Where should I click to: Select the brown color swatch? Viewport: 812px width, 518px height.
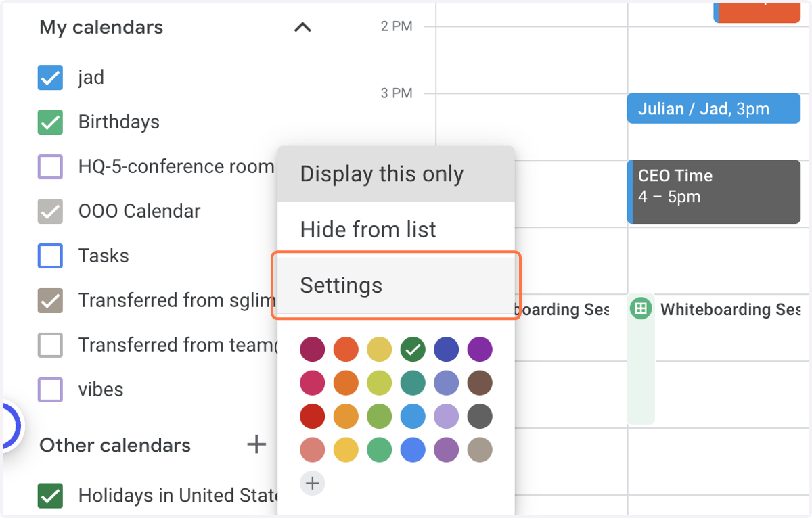pyautogui.click(x=480, y=383)
